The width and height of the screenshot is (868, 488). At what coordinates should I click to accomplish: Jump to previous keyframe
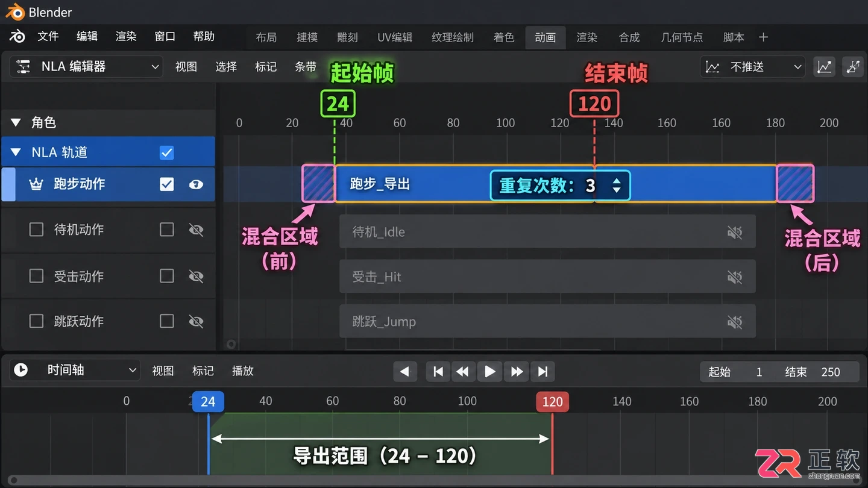(463, 372)
